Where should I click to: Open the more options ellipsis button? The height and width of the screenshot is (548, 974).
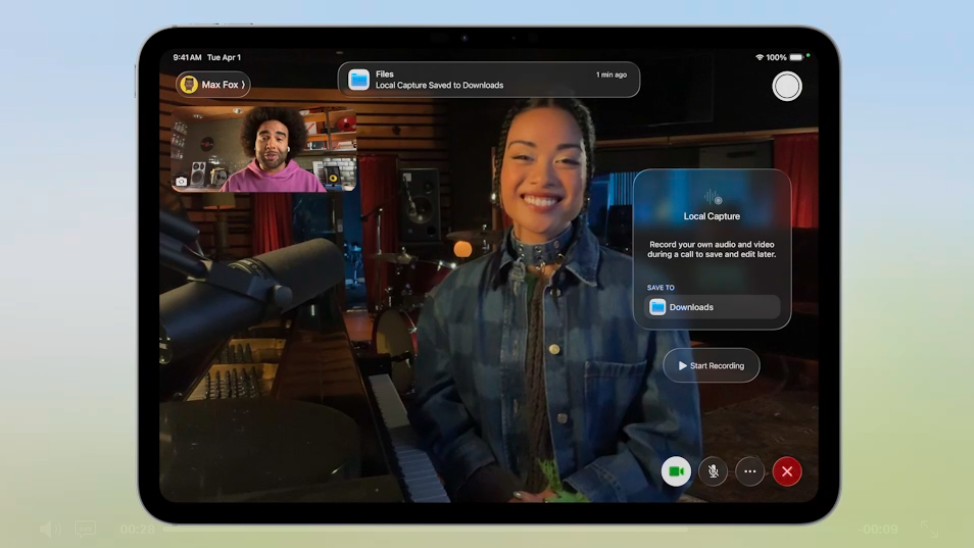(750, 471)
